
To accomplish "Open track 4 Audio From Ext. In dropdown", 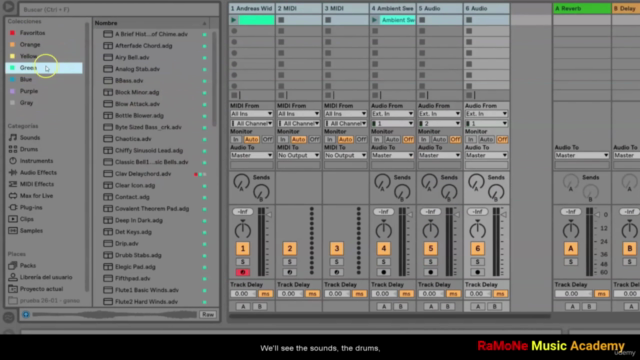I will point(392,114).
